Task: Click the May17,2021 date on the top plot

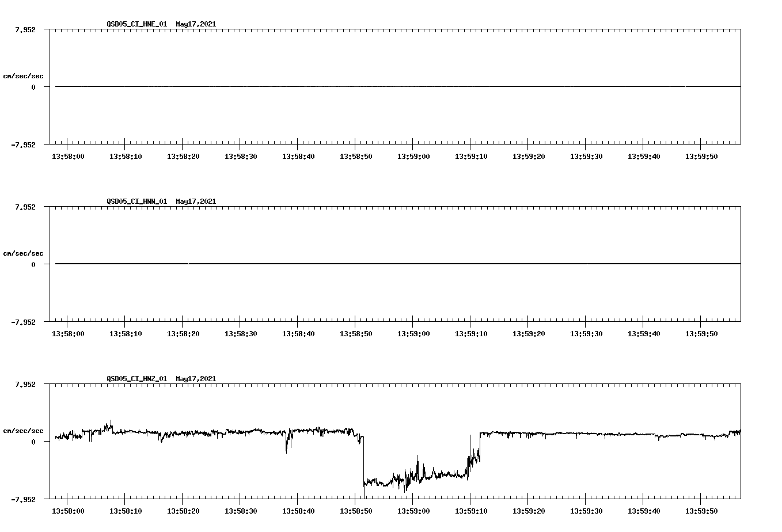Action: point(196,25)
